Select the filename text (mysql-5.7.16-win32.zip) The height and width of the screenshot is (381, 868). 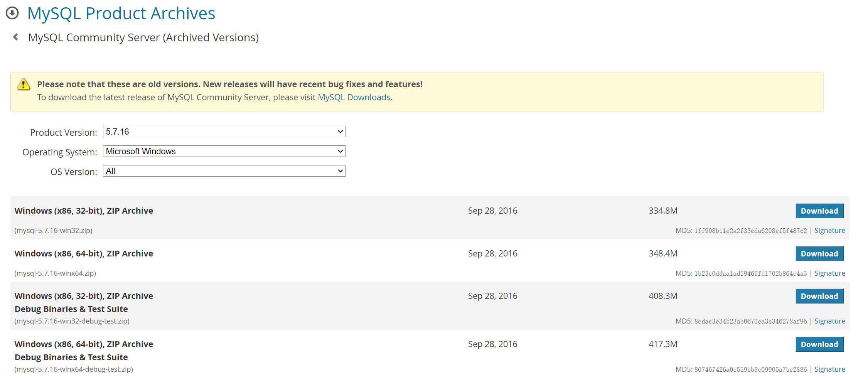click(54, 230)
